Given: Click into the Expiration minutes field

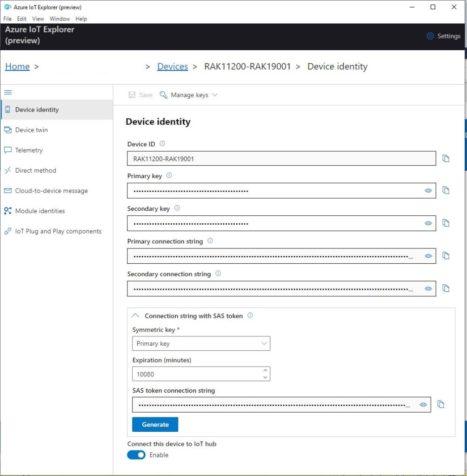Looking at the screenshot, I should pyautogui.click(x=195, y=374).
